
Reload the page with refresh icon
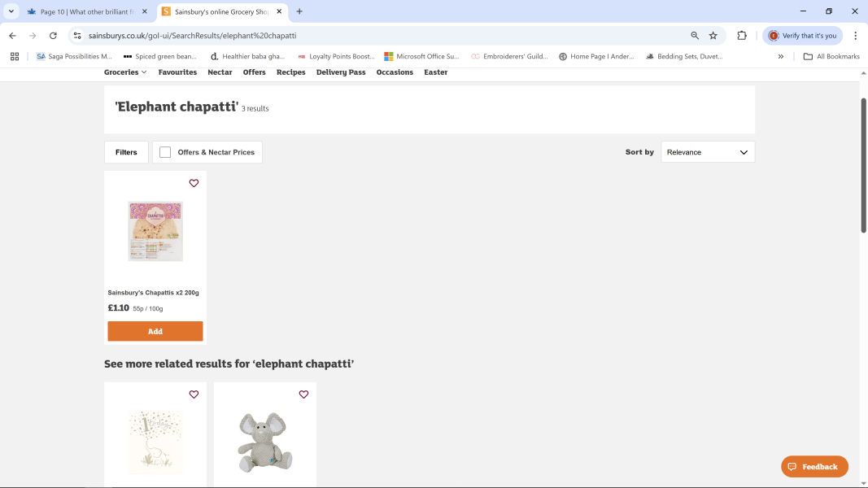(53, 36)
